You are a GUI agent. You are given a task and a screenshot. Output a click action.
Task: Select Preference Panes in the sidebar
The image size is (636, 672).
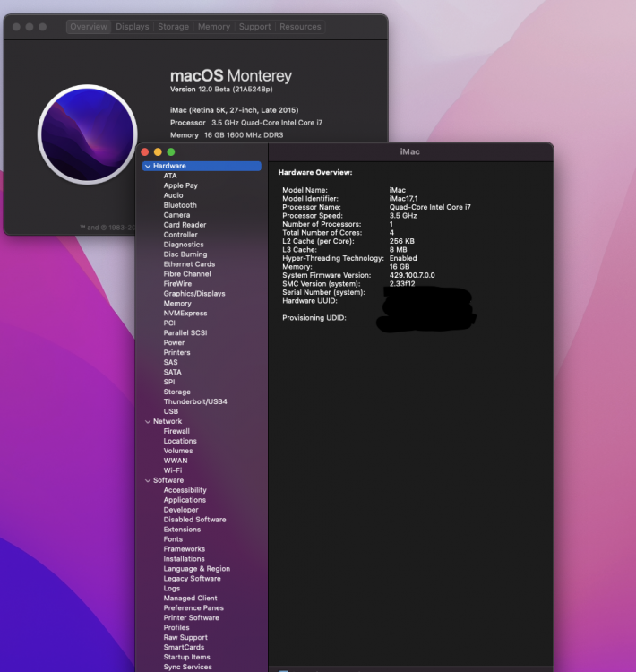193,608
